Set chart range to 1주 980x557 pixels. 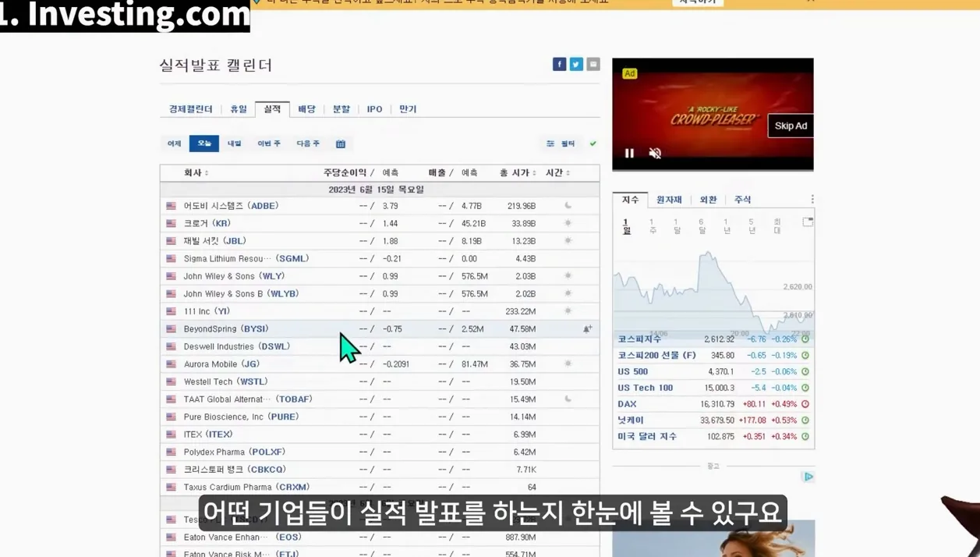(653, 226)
